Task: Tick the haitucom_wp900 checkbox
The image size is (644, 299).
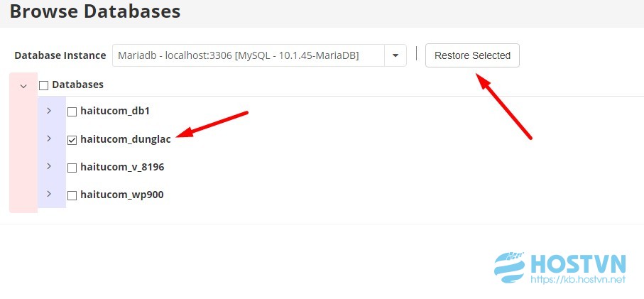Action: (72, 195)
